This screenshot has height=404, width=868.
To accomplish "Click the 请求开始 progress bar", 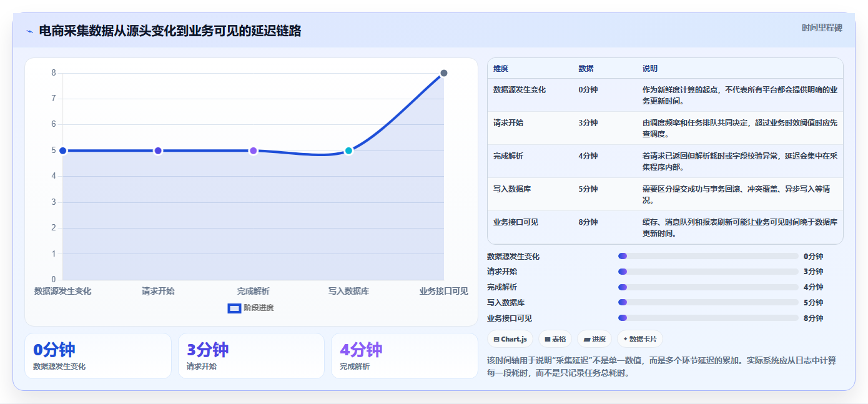I will (708, 272).
